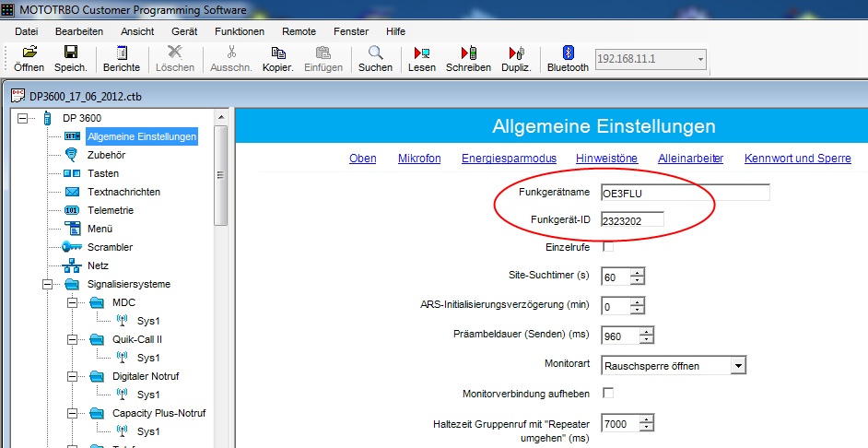The image size is (868, 448).
Task: Select Sys1 under Quik-Call II
Action: [148, 358]
